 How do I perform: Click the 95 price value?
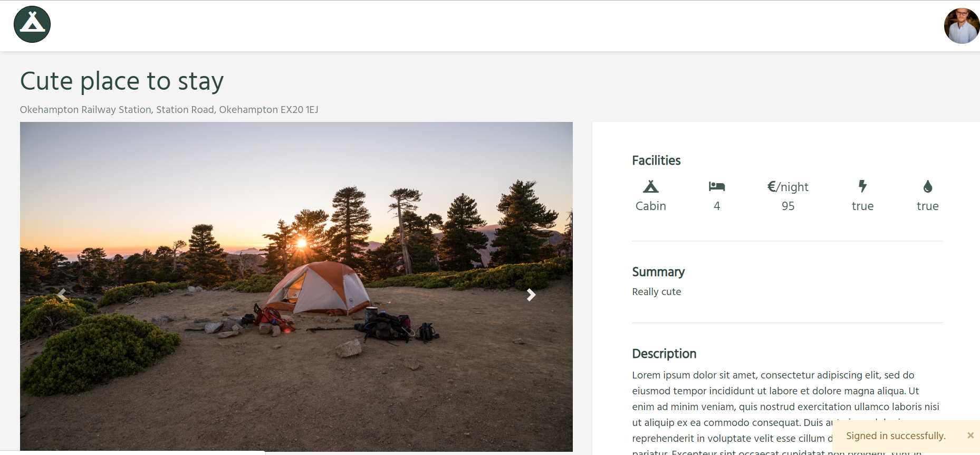coord(788,206)
